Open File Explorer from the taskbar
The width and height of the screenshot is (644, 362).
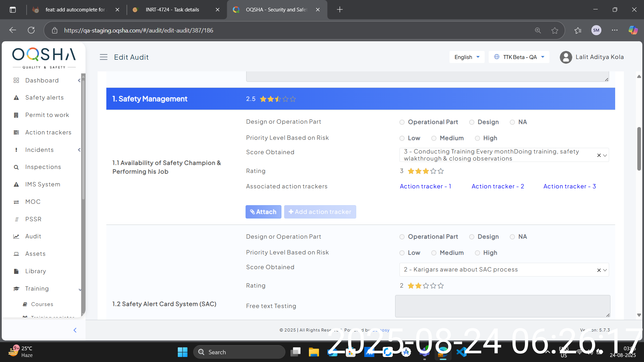(x=314, y=352)
